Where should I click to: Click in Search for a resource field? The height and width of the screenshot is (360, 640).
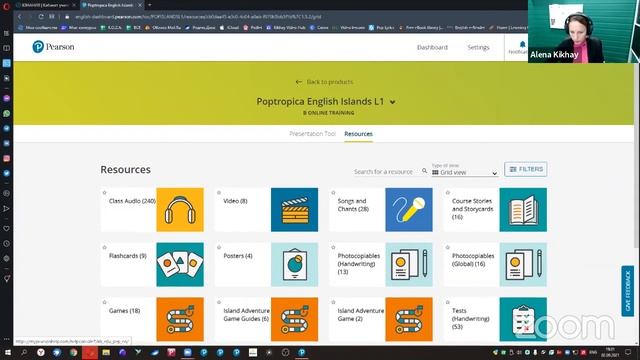[384, 171]
